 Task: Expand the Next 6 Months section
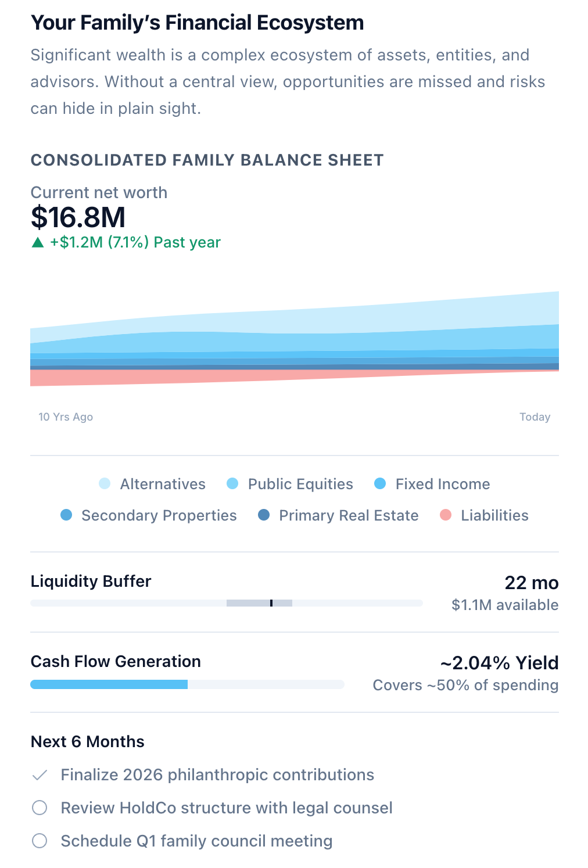click(88, 741)
